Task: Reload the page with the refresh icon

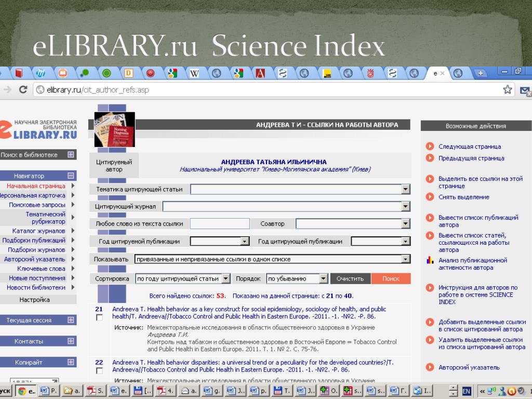Action: pos(23,89)
